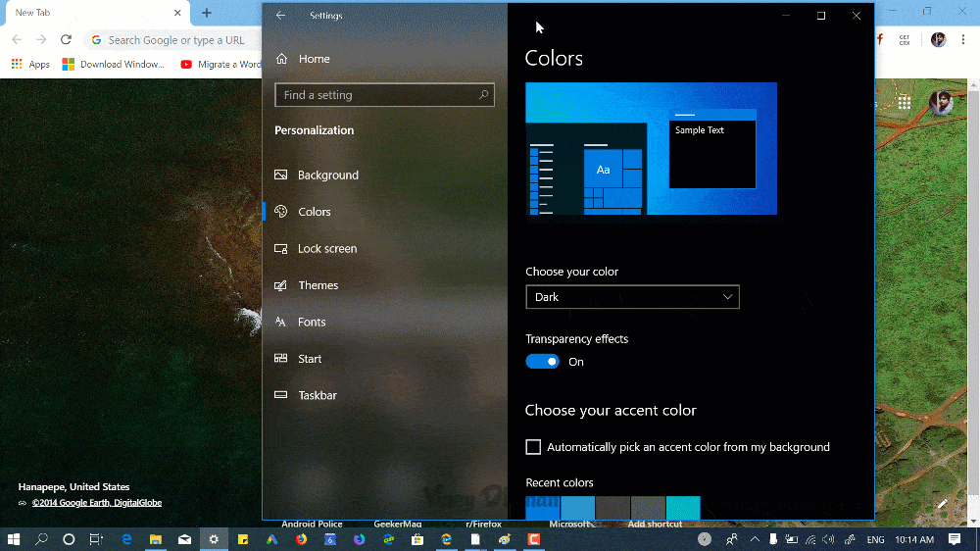Pick the lighter blue recent color swatch
The image size is (980, 551).
point(577,508)
